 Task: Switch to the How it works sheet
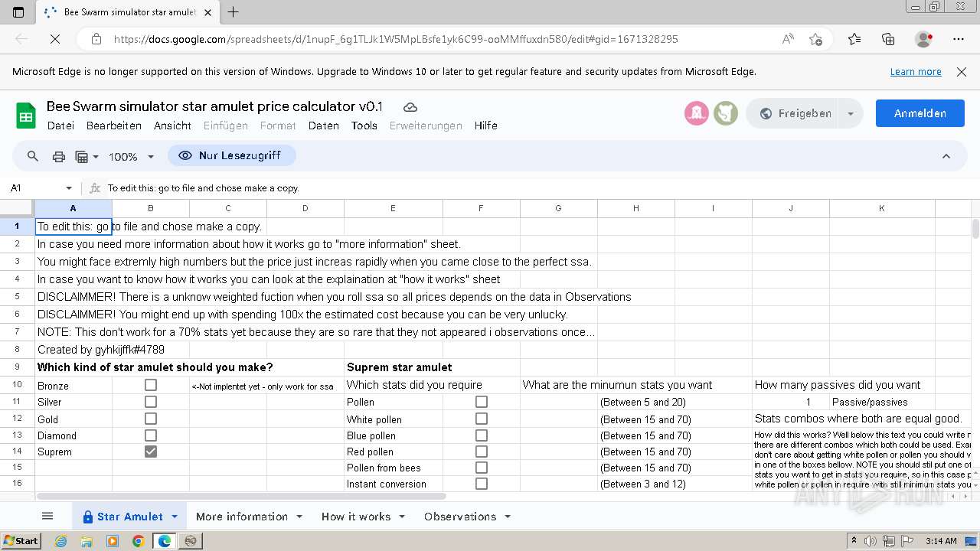pos(356,517)
